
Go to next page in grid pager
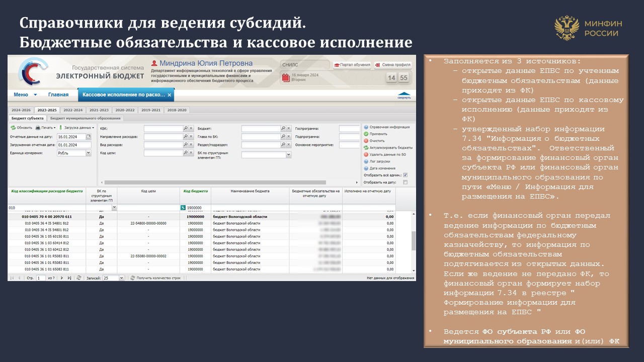coord(62,278)
